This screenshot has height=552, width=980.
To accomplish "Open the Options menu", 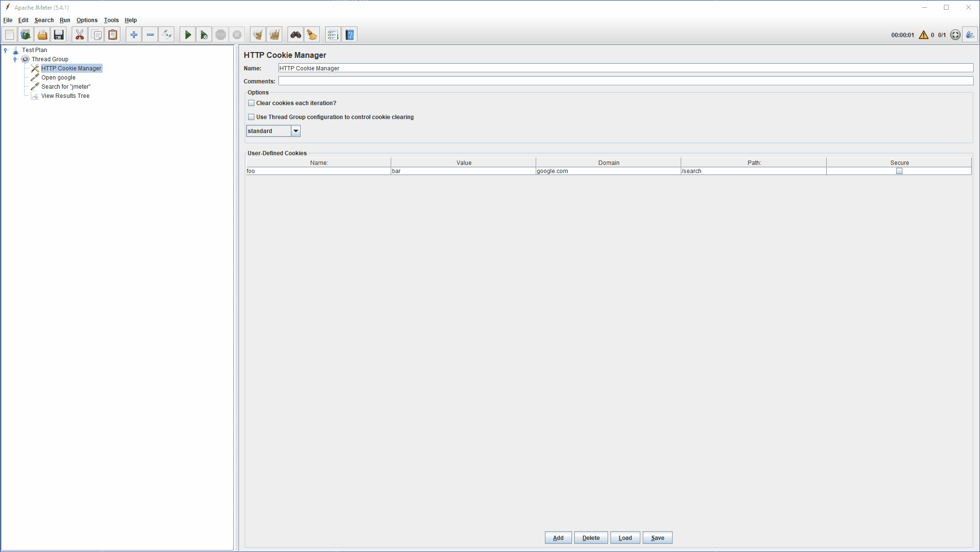I will tap(87, 20).
